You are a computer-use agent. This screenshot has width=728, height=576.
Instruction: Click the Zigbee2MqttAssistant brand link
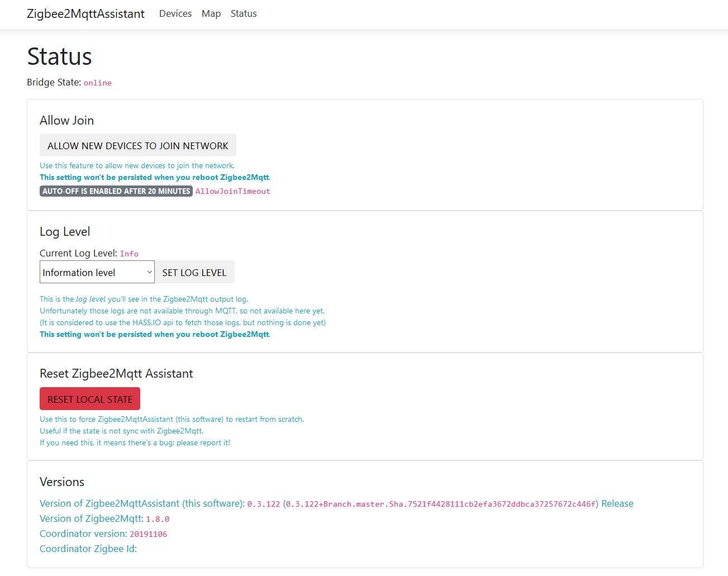[85, 14]
